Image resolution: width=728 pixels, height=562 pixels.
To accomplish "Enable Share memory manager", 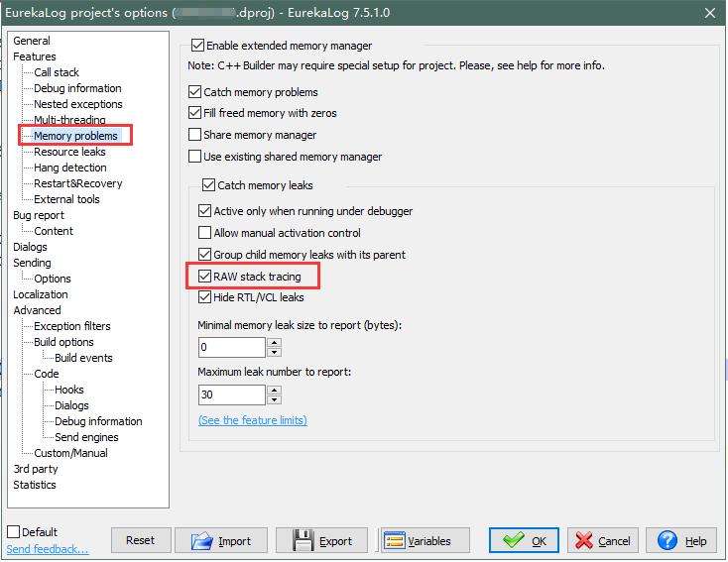I will (195, 135).
